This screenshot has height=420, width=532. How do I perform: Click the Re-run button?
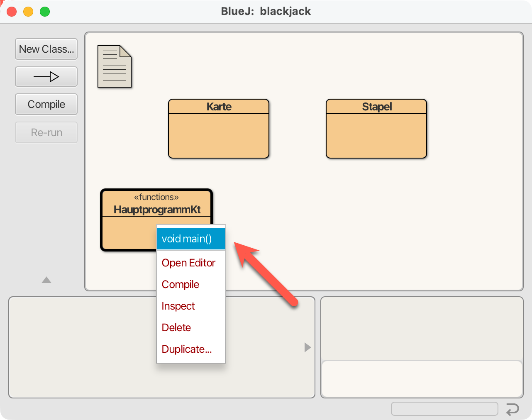pos(46,132)
